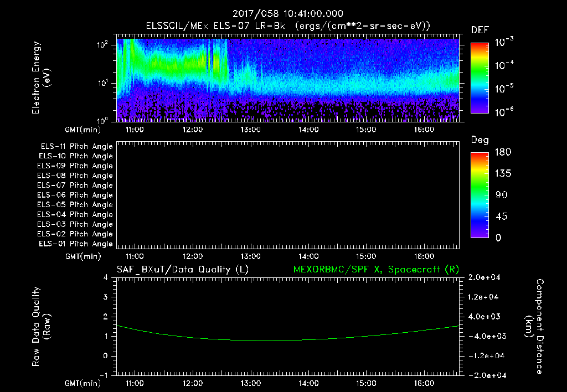This screenshot has height=392, width=567.
Task: Click the green MEXORBMC/SPF X, Spacecraft (R) legend
Action: click(x=376, y=270)
